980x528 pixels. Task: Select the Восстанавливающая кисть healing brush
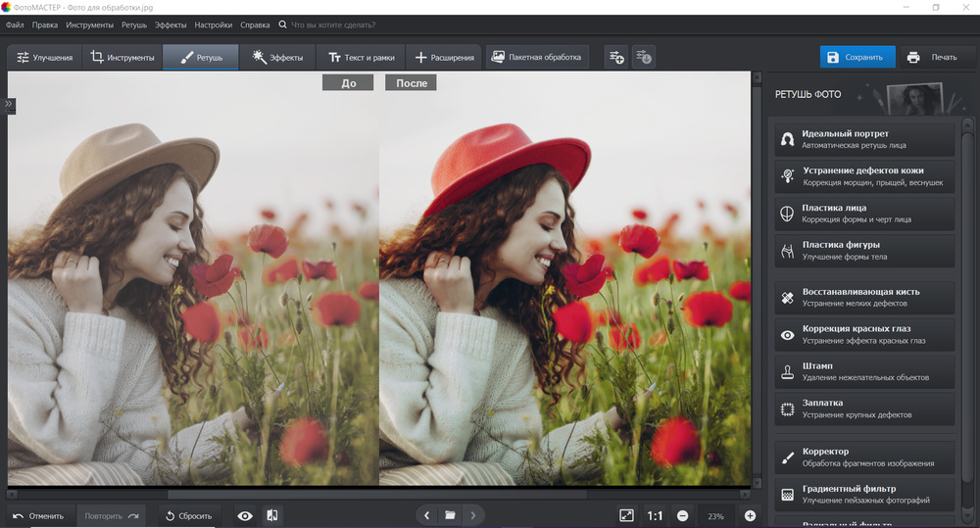pos(863,298)
